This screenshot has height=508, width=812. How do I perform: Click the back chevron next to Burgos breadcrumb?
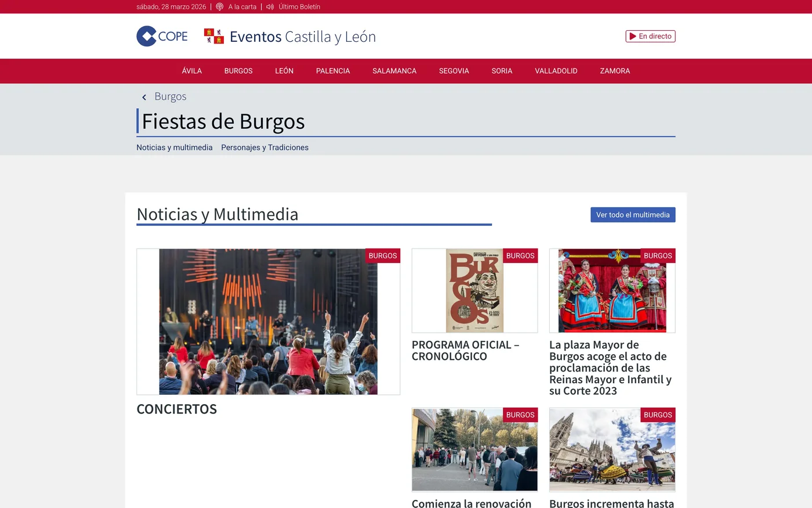tap(144, 97)
